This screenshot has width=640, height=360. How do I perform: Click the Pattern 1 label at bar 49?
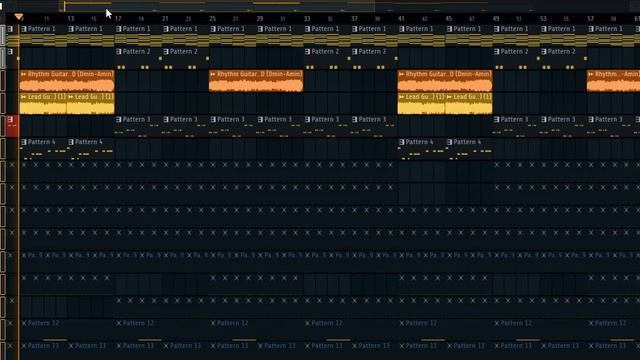[514, 29]
